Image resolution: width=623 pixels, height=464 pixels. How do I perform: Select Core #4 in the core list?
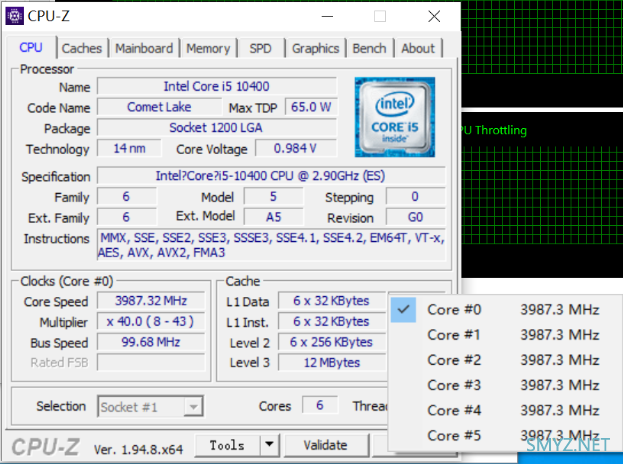click(x=505, y=410)
